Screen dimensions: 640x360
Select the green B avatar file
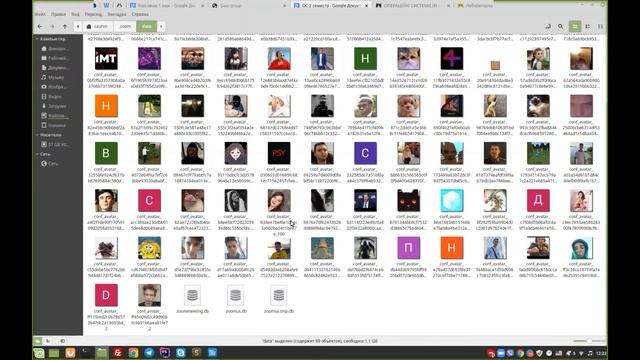[x=106, y=153]
